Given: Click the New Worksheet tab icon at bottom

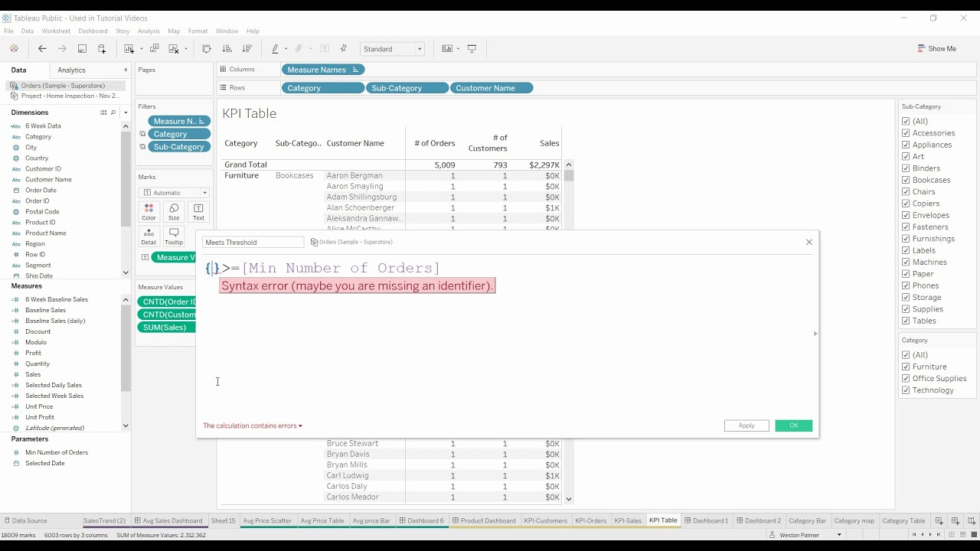Looking at the screenshot, I should point(939,520).
